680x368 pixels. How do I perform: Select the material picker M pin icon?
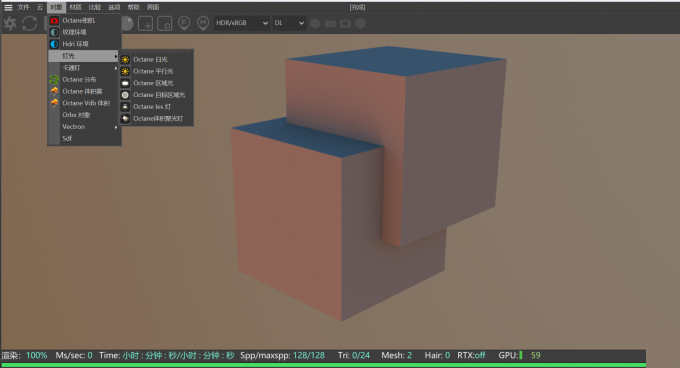(x=203, y=23)
